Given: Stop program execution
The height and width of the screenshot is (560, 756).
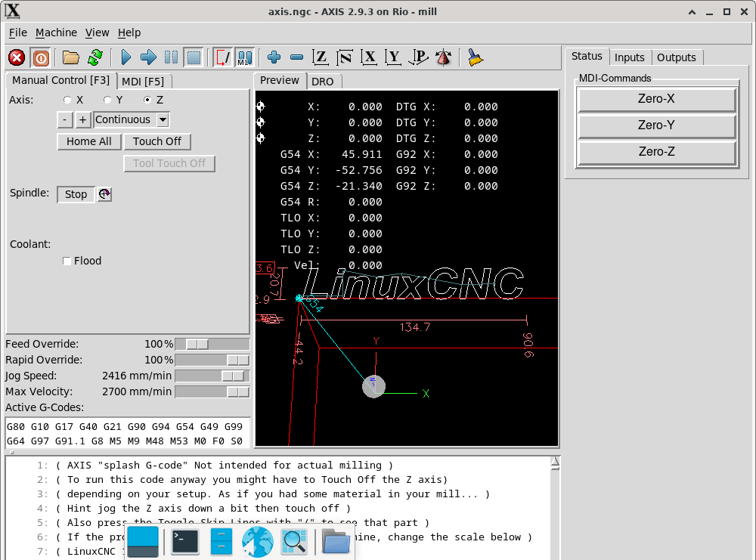Looking at the screenshot, I should [x=194, y=58].
